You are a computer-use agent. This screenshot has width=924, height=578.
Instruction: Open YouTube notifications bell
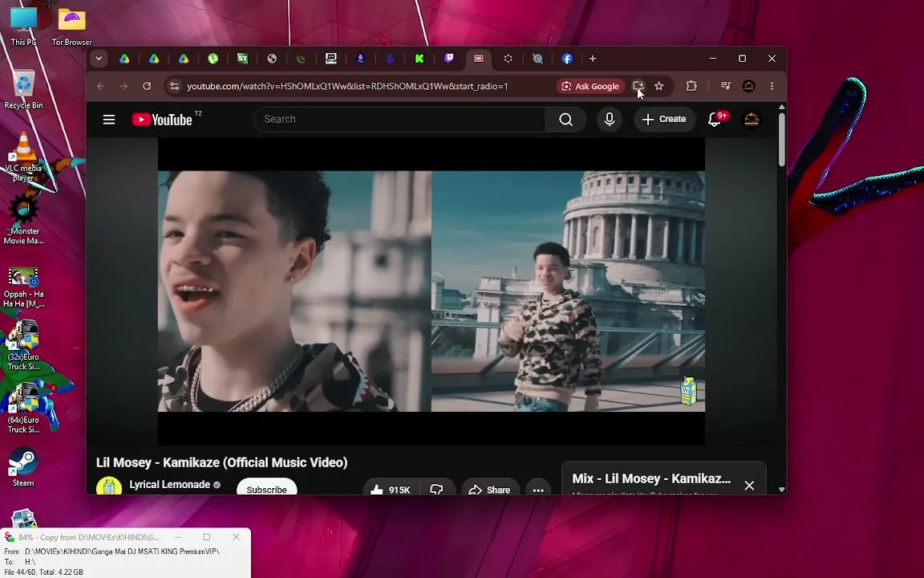pos(714,120)
